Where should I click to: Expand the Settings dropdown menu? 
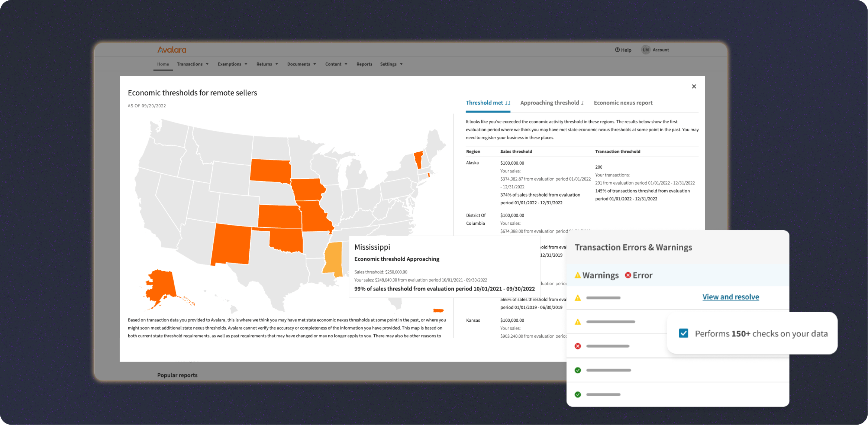(x=391, y=64)
